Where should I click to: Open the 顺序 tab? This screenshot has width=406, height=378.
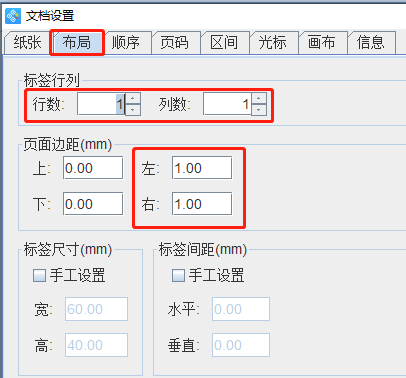click(x=126, y=43)
